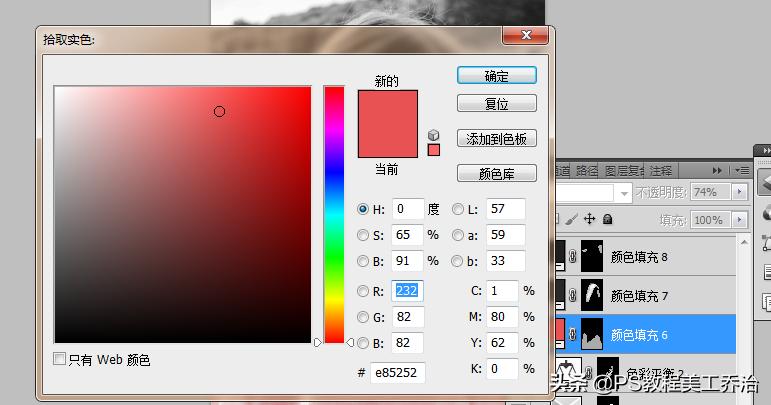Click the color balance adjustment layer icon
Image resolution: width=771 pixels, height=405 pixels.
click(x=567, y=371)
